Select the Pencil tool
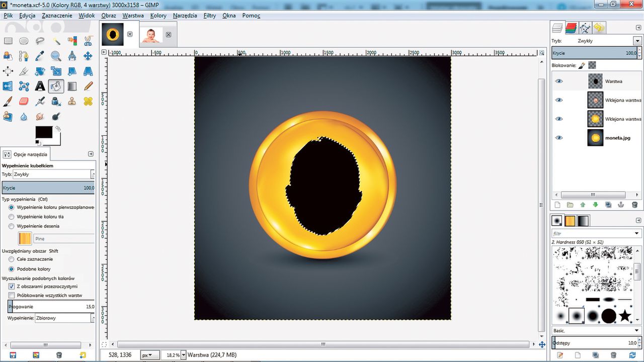This screenshot has width=644, height=362. click(x=88, y=86)
